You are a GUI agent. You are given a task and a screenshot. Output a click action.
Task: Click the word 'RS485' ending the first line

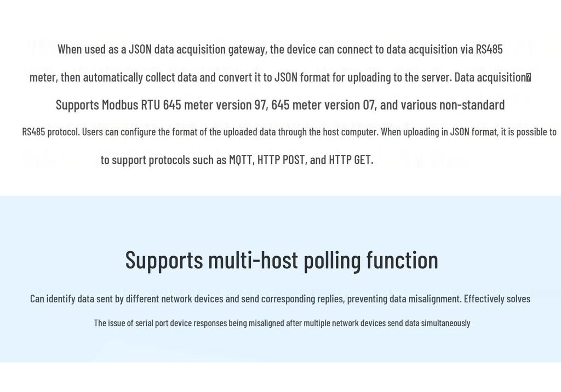489,49
